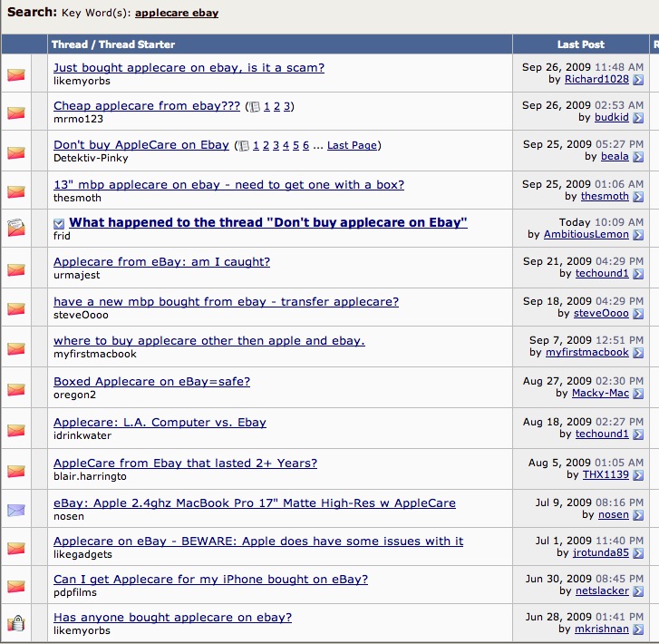Open 'Has anyone bought applecare on ebay?' thread
Screen dimensions: 659x644
click(173, 618)
